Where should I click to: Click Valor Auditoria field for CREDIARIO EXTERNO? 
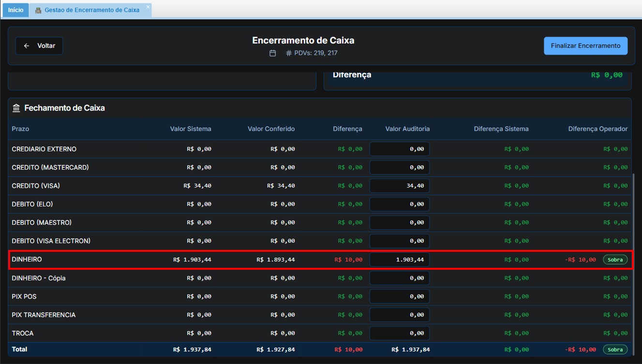400,149
